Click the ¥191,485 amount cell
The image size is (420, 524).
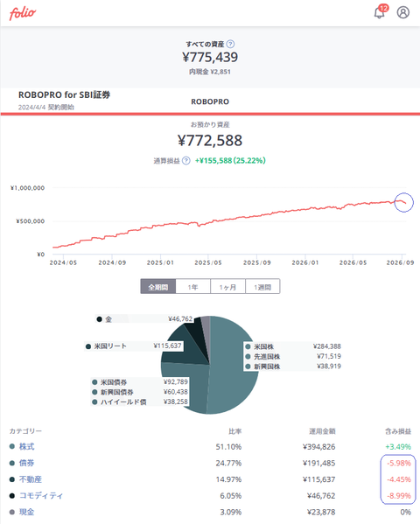pos(319,463)
